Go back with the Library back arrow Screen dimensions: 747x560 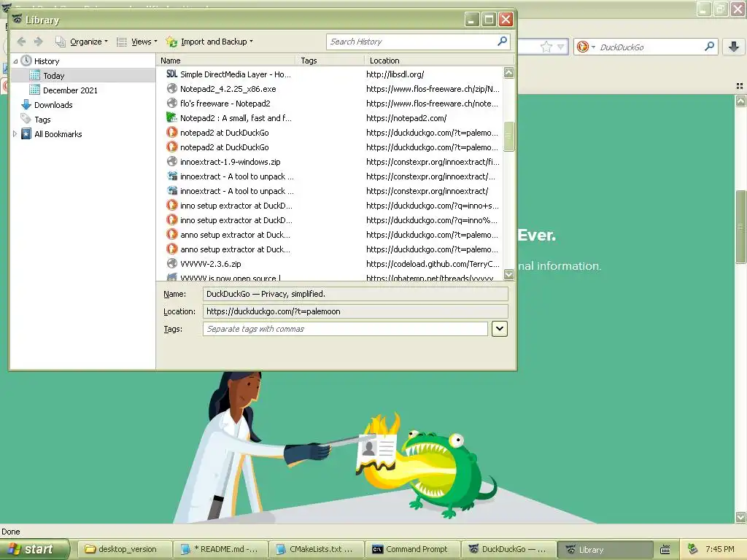pyautogui.click(x=21, y=42)
